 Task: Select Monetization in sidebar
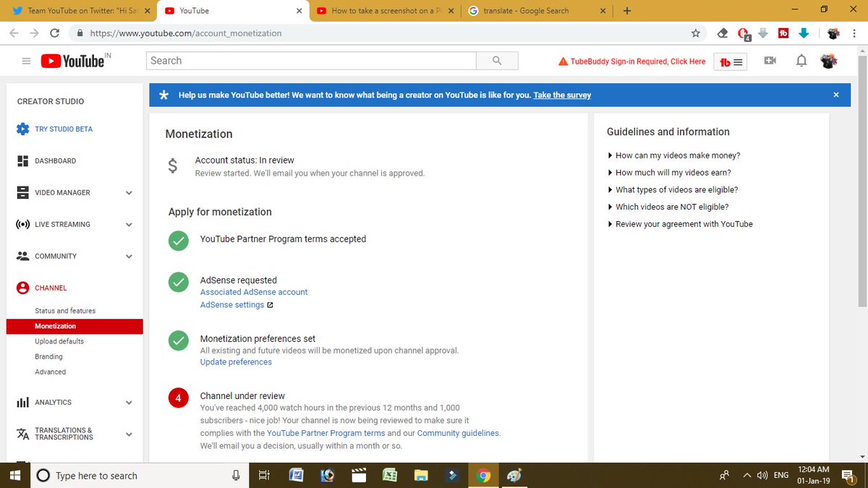tap(74, 326)
